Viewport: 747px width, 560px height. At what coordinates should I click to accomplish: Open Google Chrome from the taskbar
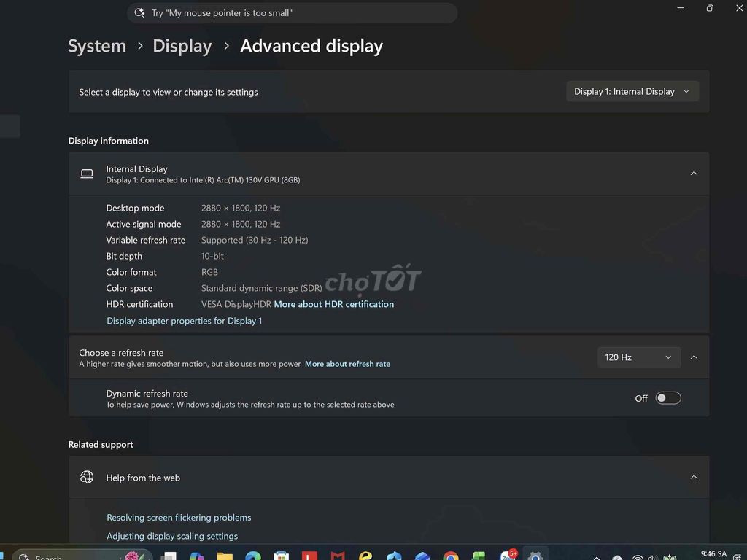coord(450,556)
